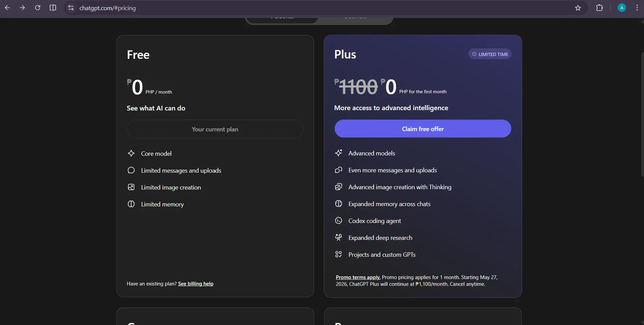Click the Core model sparkle icon
The height and width of the screenshot is (325, 644).
(x=131, y=153)
